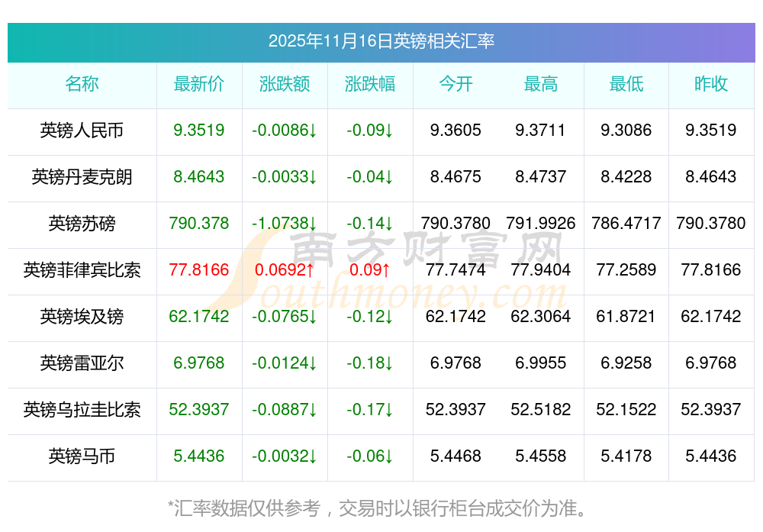The width and height of the screenshot is (763, 532).
Task: Click the 最新价 column header
Action: click(x=199, y=84)
